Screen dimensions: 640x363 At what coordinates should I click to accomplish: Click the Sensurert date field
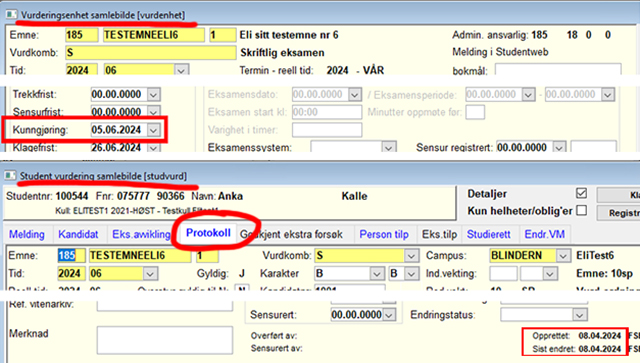357,315
